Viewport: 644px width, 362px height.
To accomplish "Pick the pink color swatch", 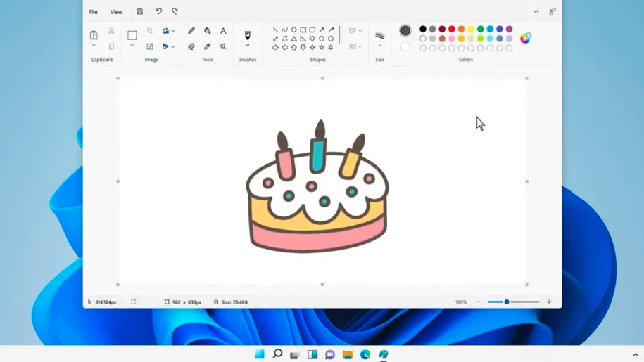I will pos(452,39).
